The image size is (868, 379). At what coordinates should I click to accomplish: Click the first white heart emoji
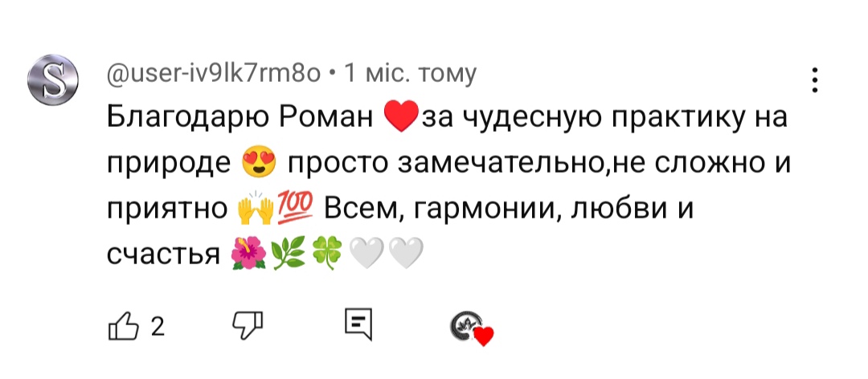pos(367,255)
